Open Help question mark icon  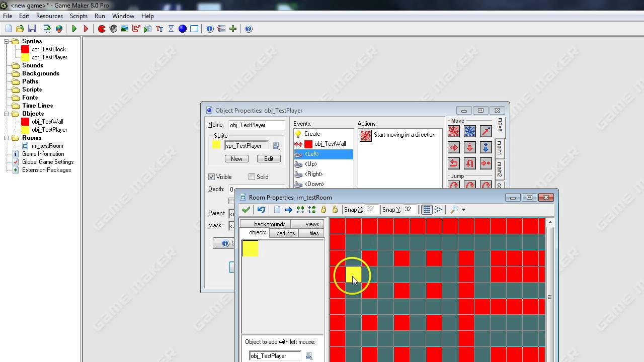tap(249, 29)
